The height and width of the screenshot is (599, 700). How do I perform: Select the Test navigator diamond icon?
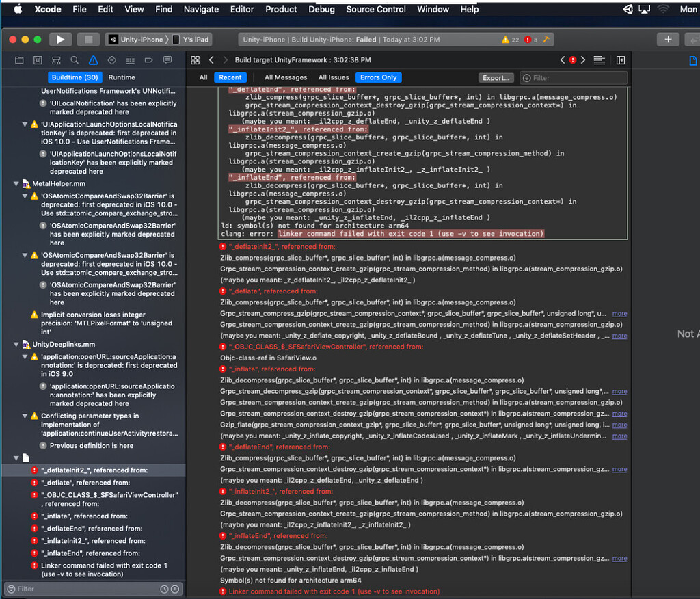[110, 60]
